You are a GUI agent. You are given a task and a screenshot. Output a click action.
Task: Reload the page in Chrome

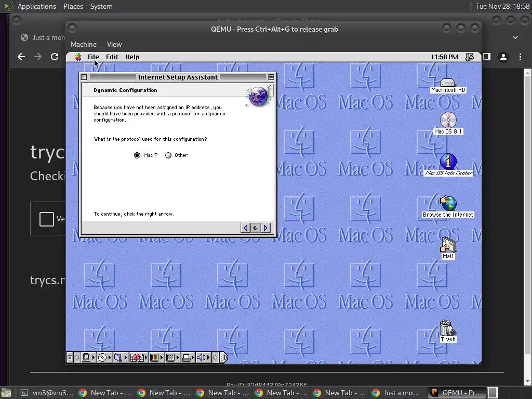coord(54,57)
